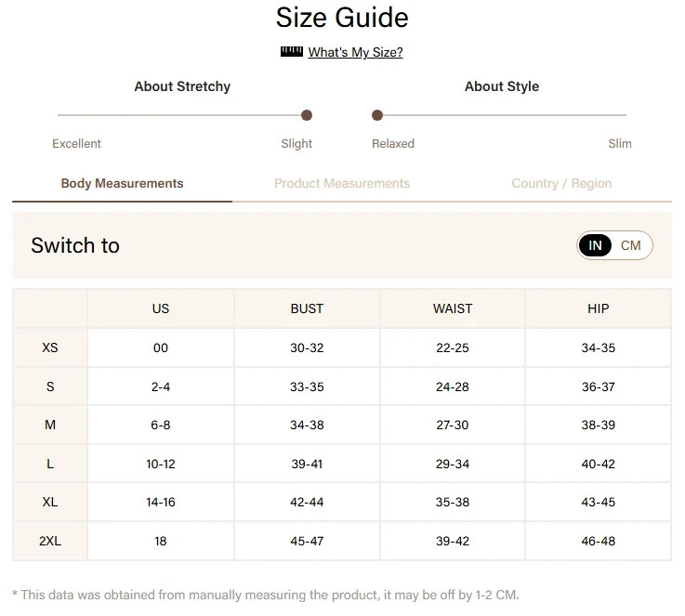Image resolution: width=685 pixels, height=616 pixels.
Task: Click US size cell 10-12
Action: 160,464
